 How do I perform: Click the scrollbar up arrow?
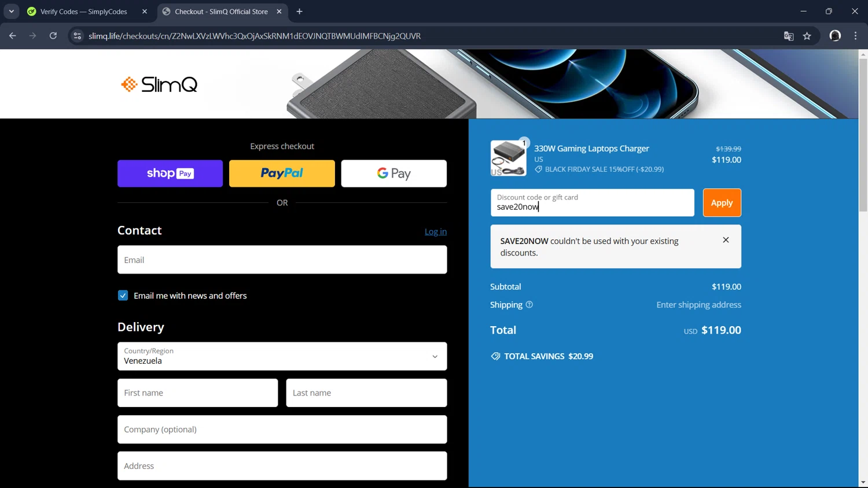click(863, 54)
